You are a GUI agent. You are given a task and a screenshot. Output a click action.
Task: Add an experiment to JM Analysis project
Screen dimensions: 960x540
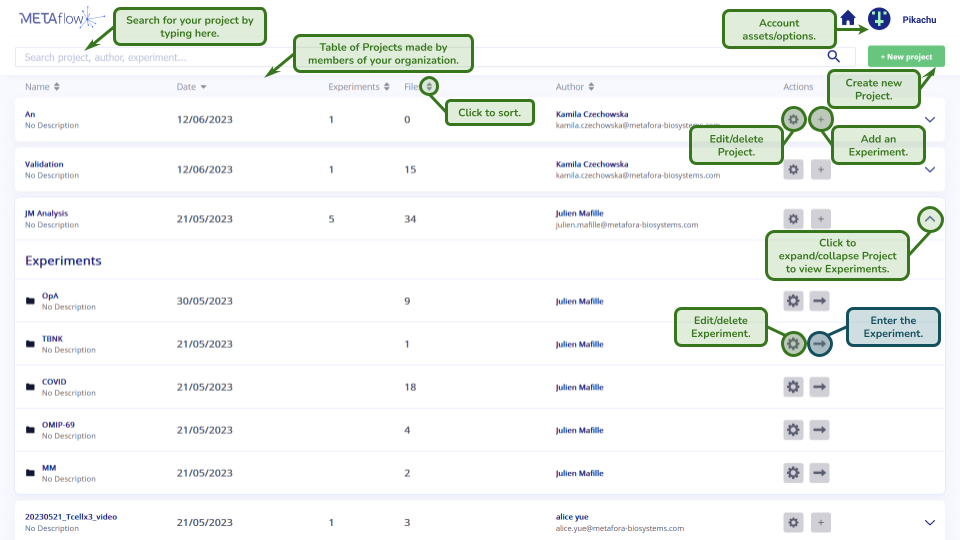(x=820, y=218)
